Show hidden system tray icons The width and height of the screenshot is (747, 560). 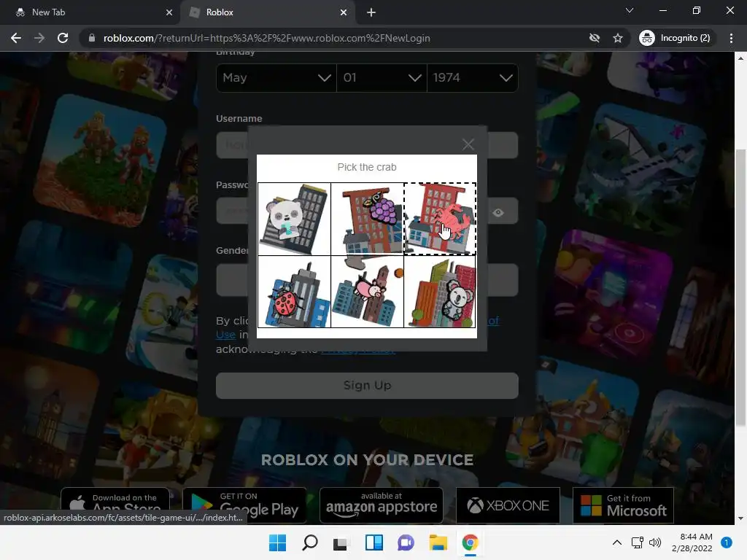(617, 542)
